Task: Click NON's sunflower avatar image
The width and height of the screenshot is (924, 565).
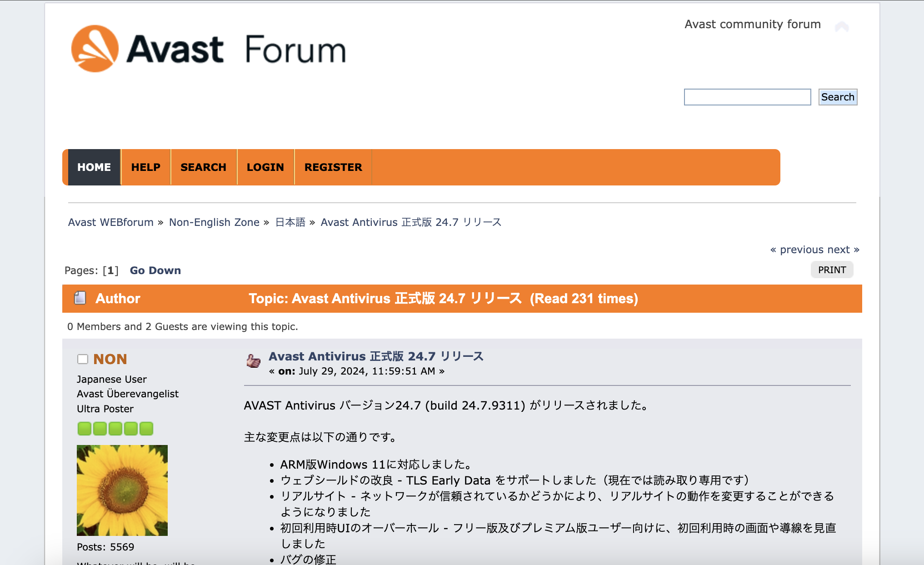Action: (122, 490)
